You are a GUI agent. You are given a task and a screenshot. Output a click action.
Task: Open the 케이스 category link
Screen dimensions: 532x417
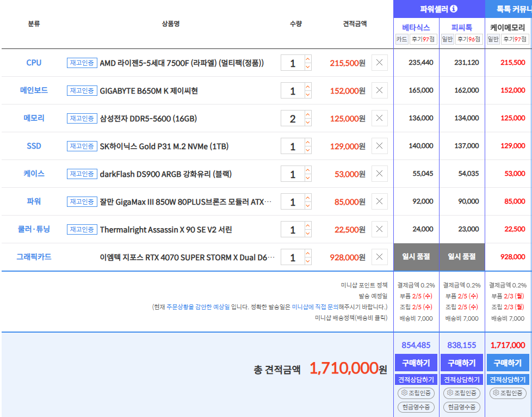34,174
